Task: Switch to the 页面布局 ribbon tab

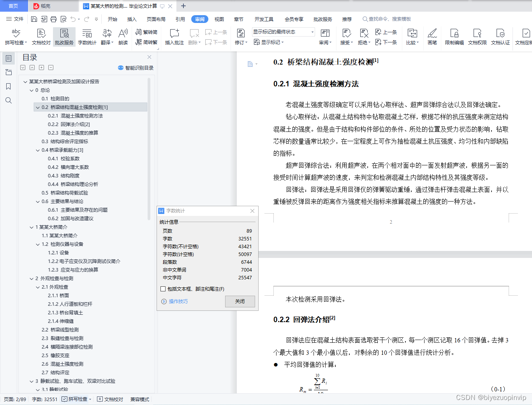Action: [x=156, y=19]
